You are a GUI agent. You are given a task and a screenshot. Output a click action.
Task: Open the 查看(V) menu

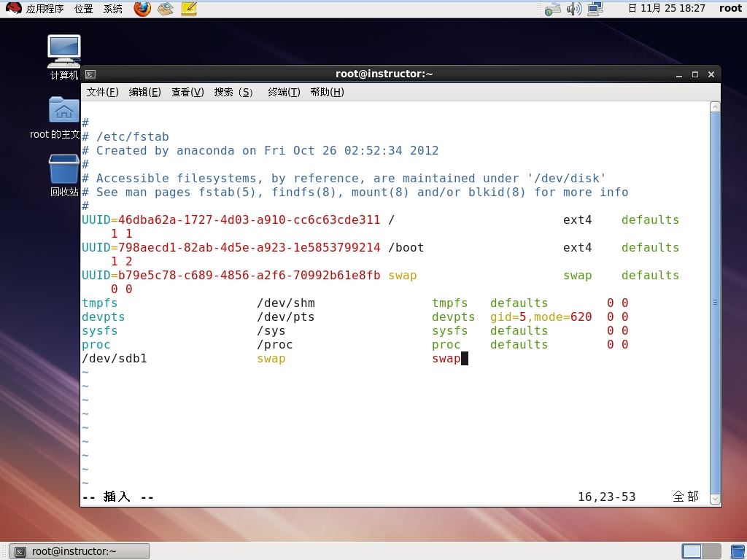click(187, 92)
